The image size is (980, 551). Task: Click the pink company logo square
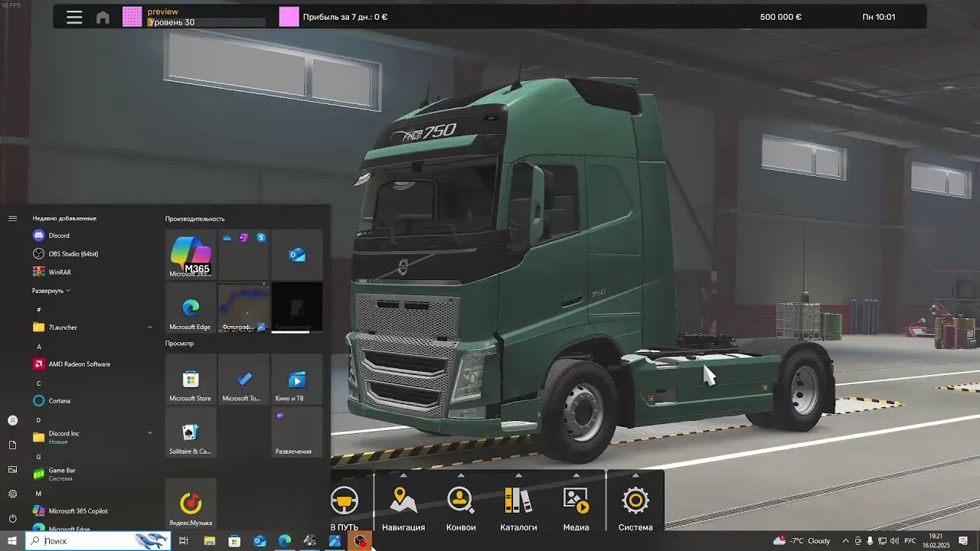(289, 17)
